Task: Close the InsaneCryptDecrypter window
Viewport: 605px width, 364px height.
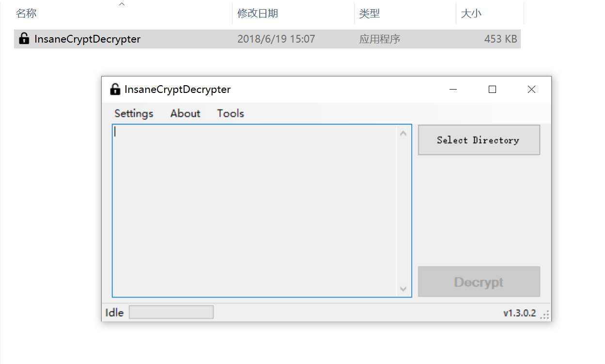Action: pos(531,90)
